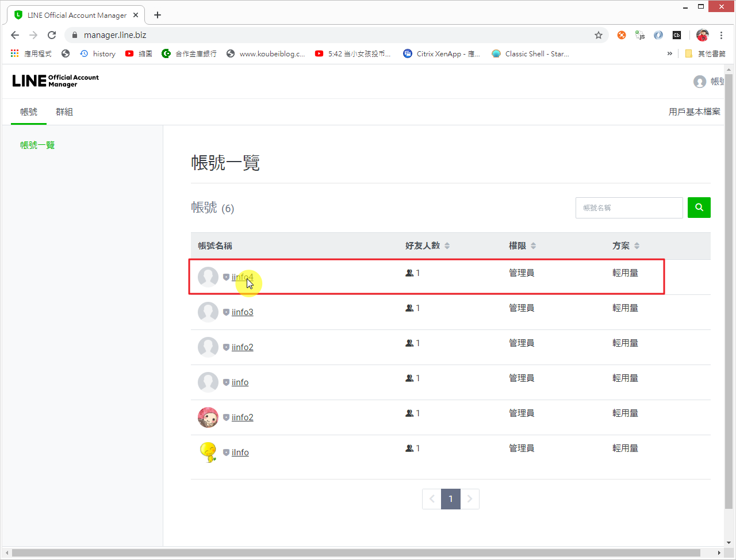The height and width of the screenshot is (560, 736).
Task: Click the friend count icon beside iinfo4
Action: pyautogui.click(x=409, y=273)
